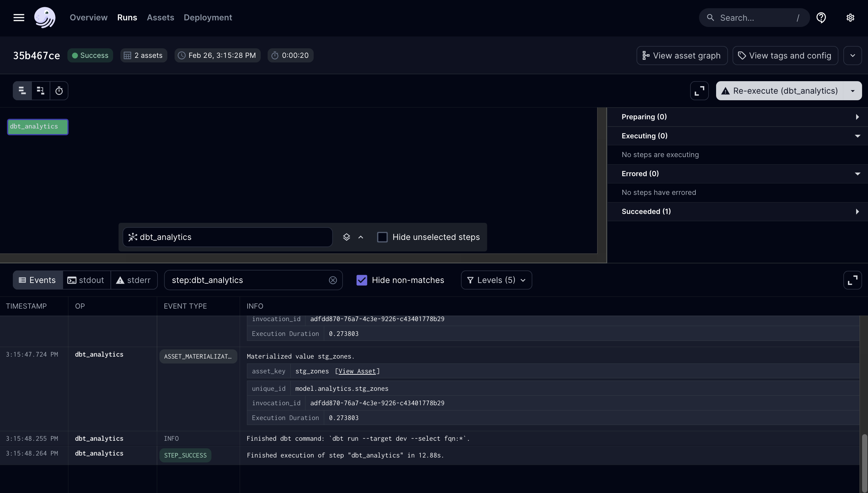Image resolution: width=868 pixels, height=493 pixels.
Task: Focus the top Search... field
Action: tap(754, 18)
